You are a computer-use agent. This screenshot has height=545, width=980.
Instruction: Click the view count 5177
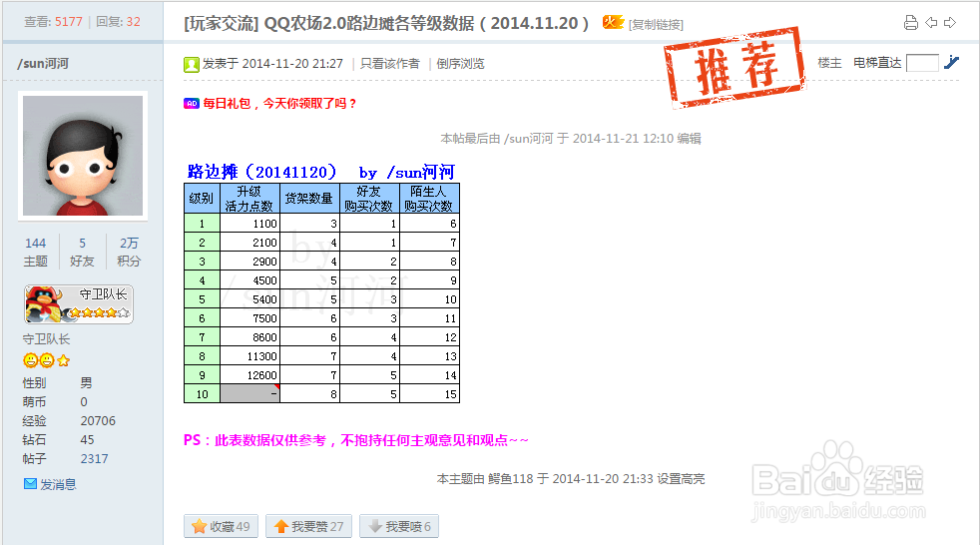click(x=69, y=21)
